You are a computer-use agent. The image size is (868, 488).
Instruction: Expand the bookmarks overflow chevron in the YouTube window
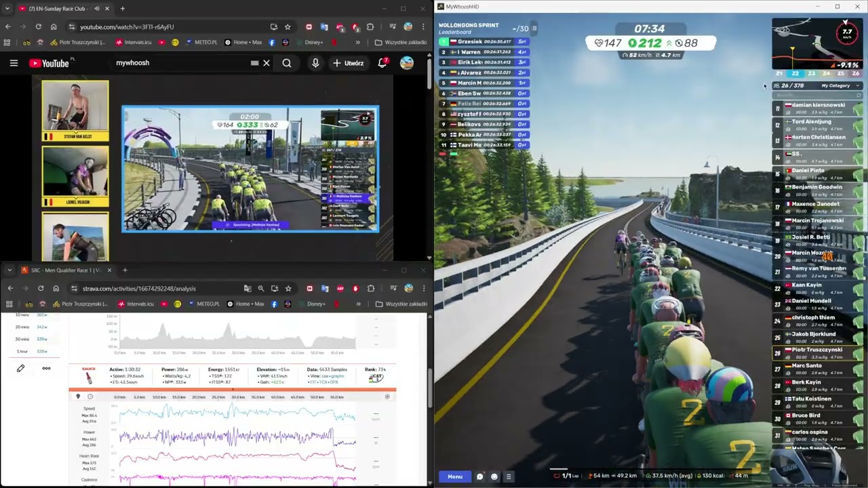click(x=358, y=42)
